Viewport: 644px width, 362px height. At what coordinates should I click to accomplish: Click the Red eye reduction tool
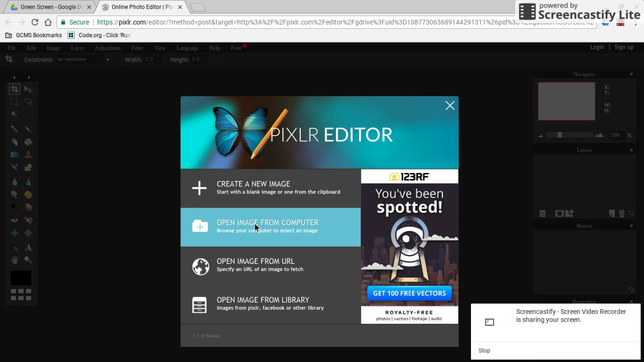point(14,220)
